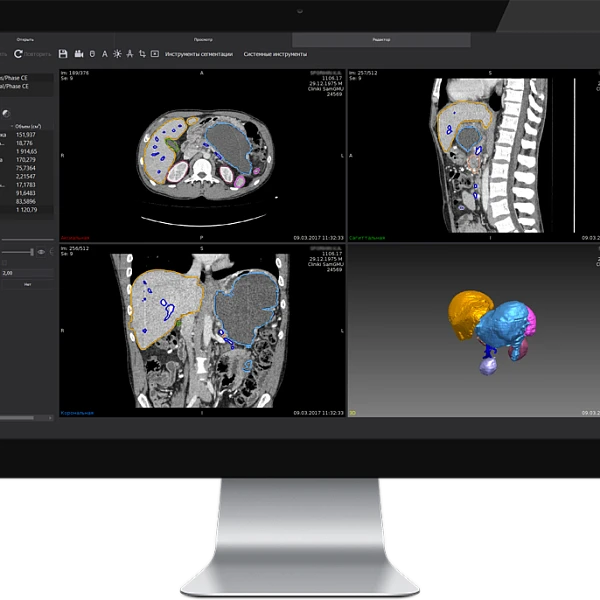Screen dimensions: 600x600
Task: Click the Save floppy disk icon
Action: tap(64, 53)
